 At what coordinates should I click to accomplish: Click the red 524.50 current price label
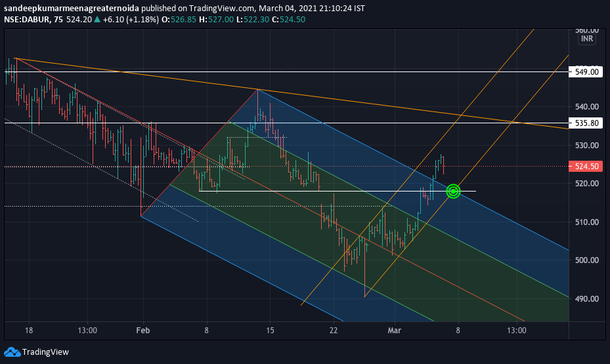[586, 167]
